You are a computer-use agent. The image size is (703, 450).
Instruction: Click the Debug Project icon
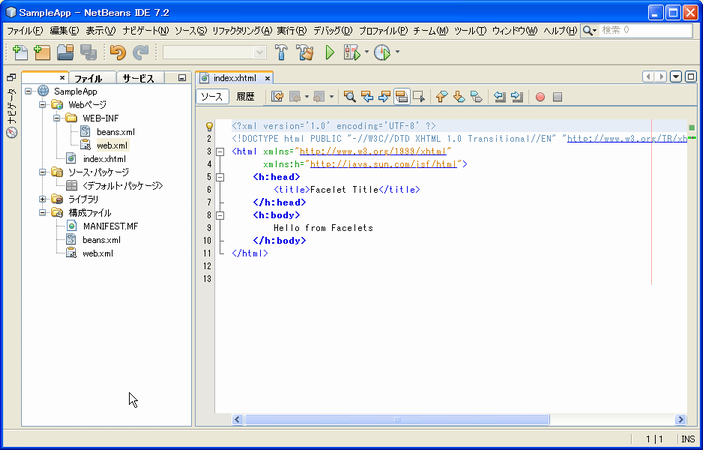click(352, 53)
